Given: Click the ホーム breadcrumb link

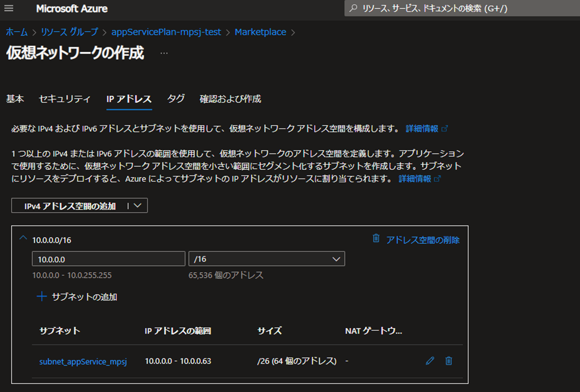Looking at the screenshot, I should [x=17, y=32].
